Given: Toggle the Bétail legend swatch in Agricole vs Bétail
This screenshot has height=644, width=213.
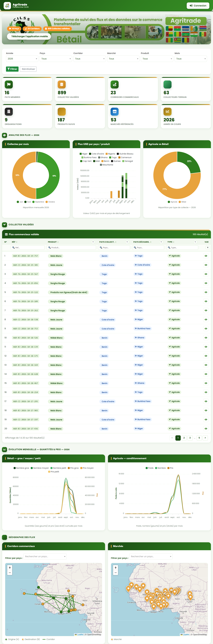Looking at the screenshot, I should pos(180,202).
